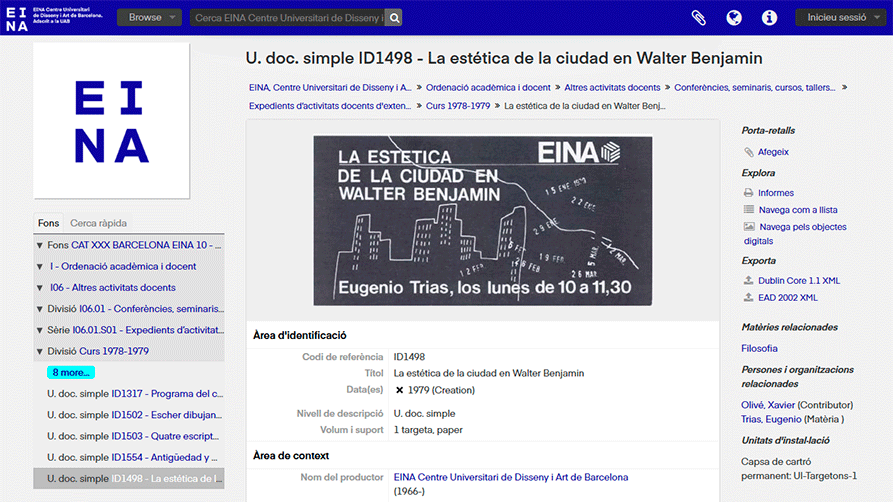Collapse the Sèrie I06.01.S01 Expedients arrow
Screen dimensions: 893x502
pyautogui.click(x=40, y=330)
